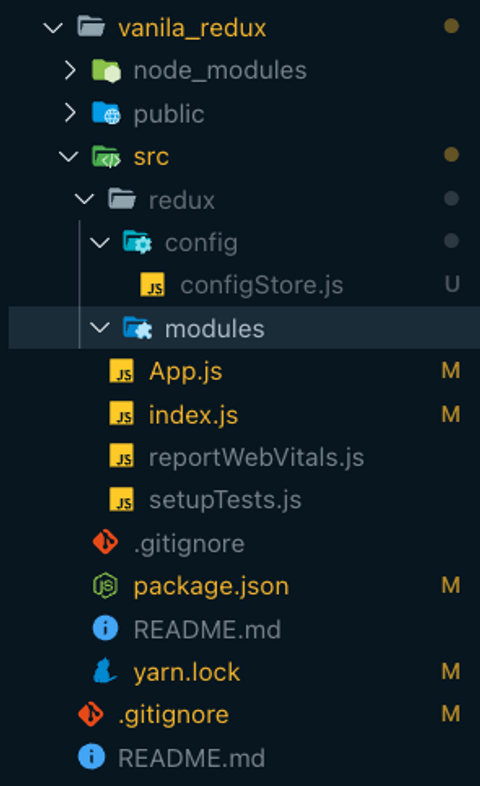Collapse the vanila_redux folder chevron
480x786 pixels.
tap(53, 28)
